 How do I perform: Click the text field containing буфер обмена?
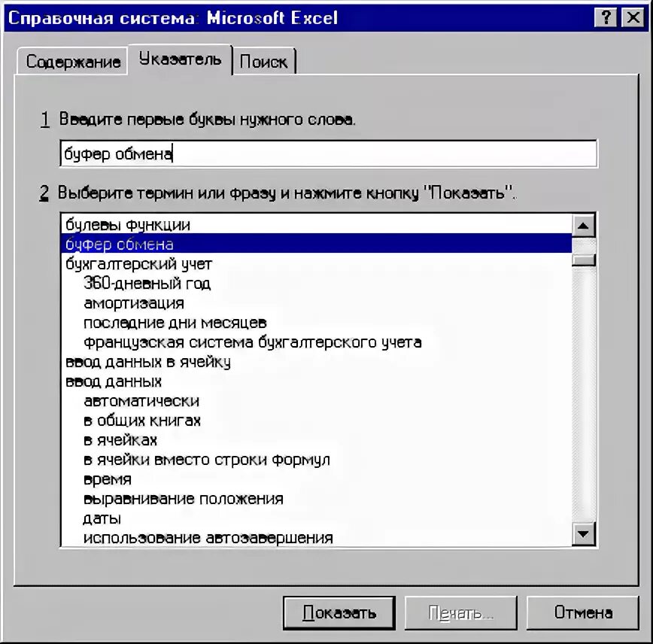point(328,153)
